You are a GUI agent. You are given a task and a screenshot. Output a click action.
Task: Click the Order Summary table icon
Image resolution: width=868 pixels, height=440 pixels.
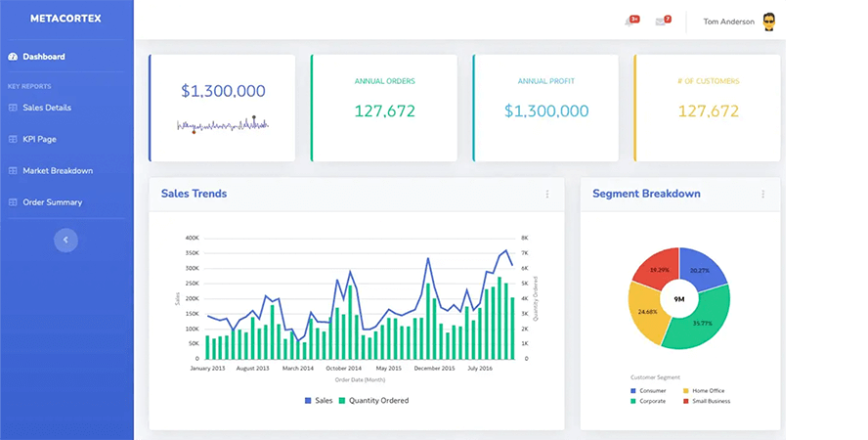click(13, 202)
